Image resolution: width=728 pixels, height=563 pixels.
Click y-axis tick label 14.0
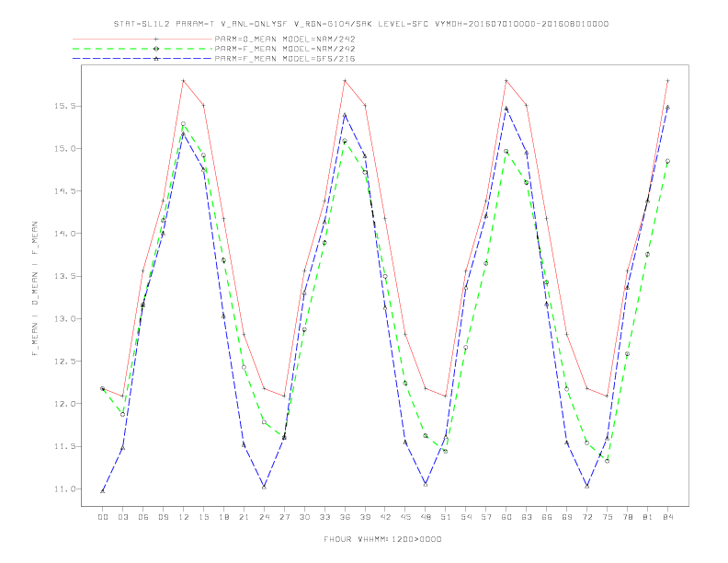(64, 234)
